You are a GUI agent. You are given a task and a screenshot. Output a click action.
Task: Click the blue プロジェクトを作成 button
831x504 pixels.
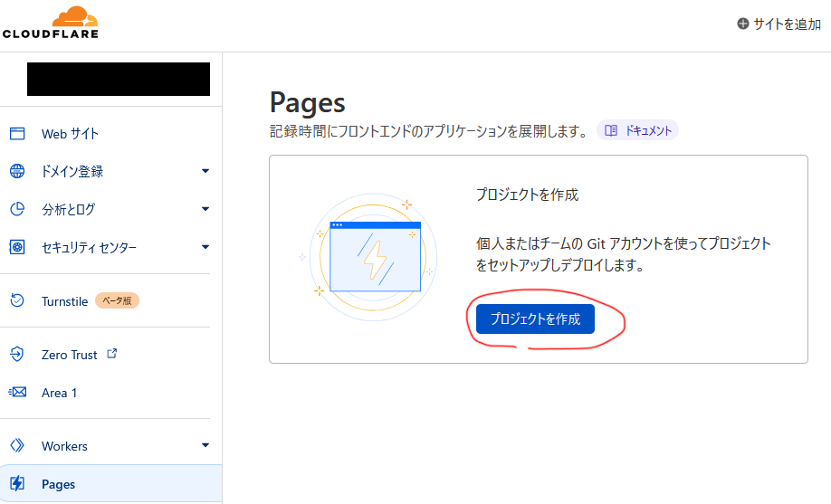click(x=535, y=319)
